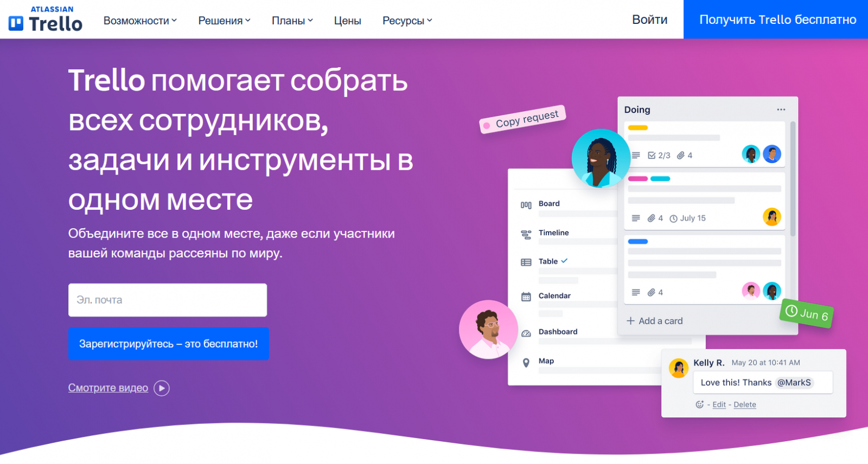Click the yellow avatar on July 15 card
This screenshot has width=868, height=464.
(x=772, y=217)
